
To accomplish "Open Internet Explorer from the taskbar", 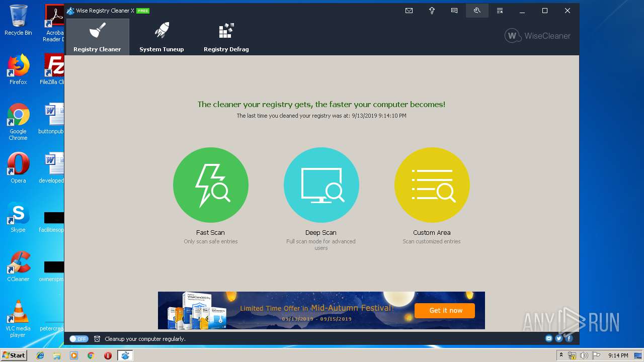I will click(40, 355).
